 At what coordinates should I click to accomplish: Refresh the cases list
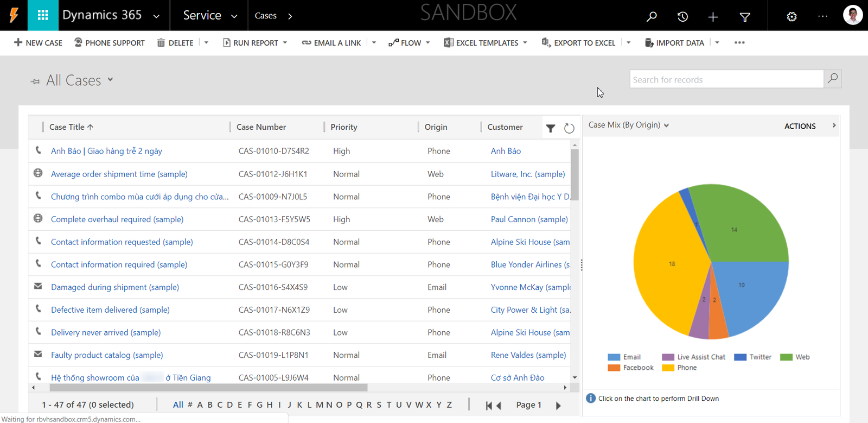click(x=569, y=128)
